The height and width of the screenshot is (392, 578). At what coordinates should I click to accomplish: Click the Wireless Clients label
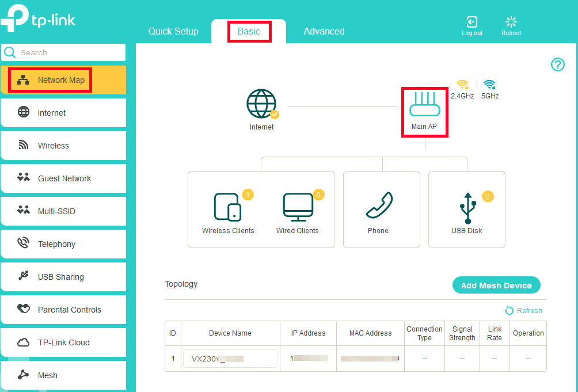[228, 231]
